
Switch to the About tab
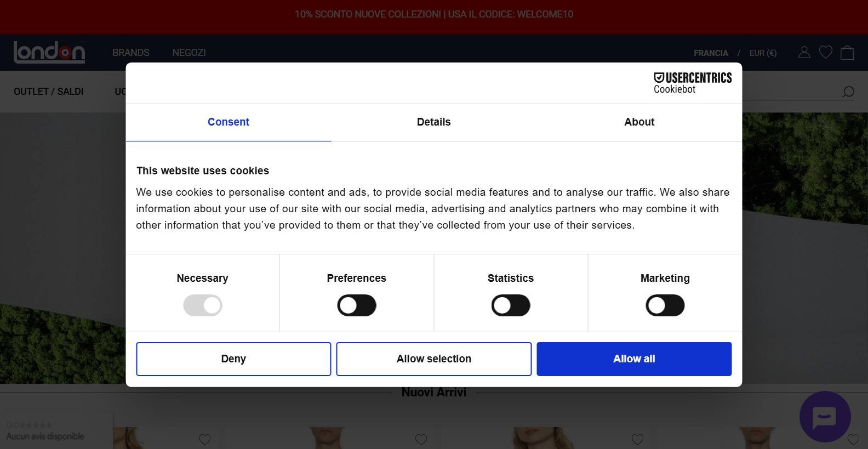(639, 122)
